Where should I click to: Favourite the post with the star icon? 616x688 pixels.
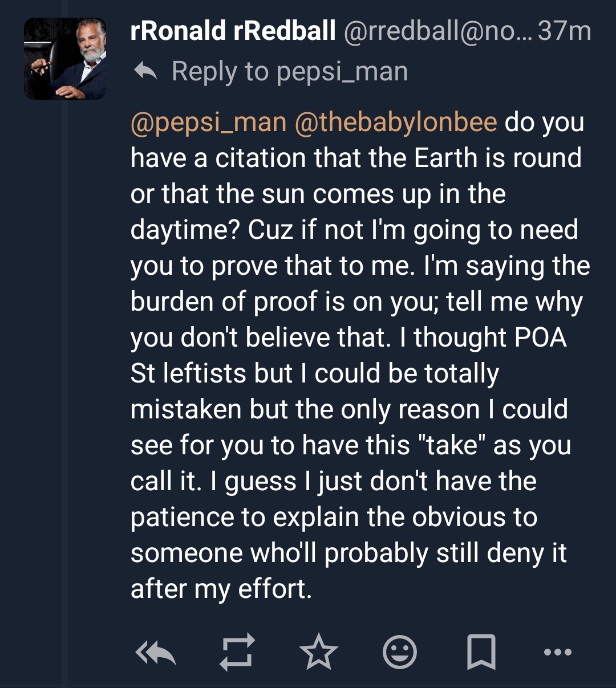[x=319, y=652]
